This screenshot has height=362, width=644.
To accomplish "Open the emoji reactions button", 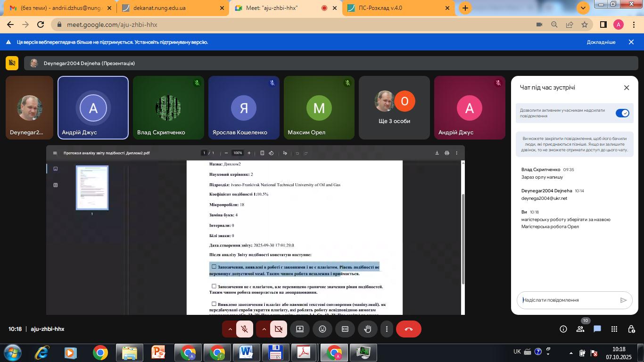I will coord(322,329).
